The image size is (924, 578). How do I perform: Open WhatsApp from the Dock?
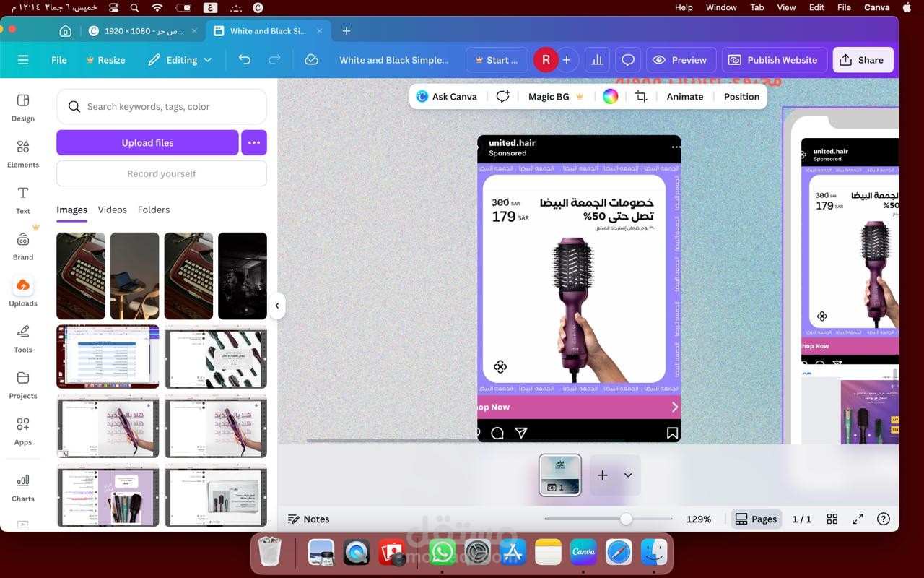pos(442,553)
